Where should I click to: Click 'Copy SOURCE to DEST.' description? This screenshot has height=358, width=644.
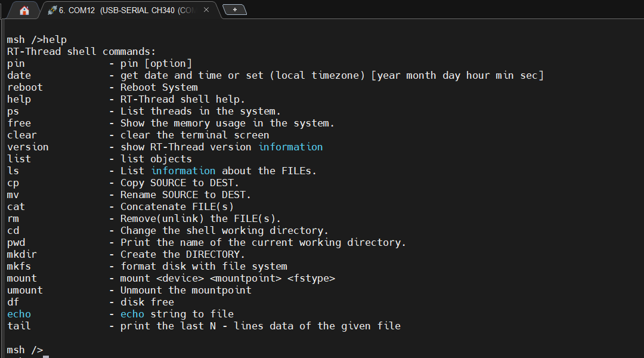[x=179, y=183]
